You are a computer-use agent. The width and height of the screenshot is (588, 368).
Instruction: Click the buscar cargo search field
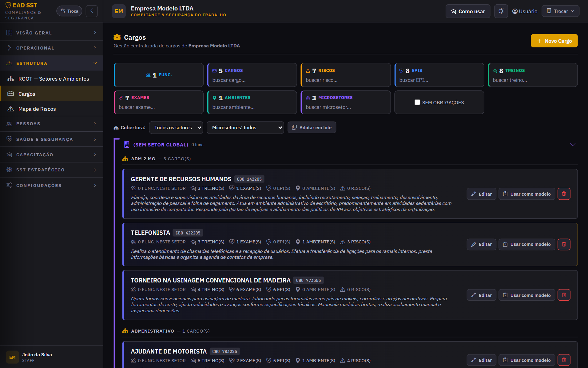pos(252,80)
